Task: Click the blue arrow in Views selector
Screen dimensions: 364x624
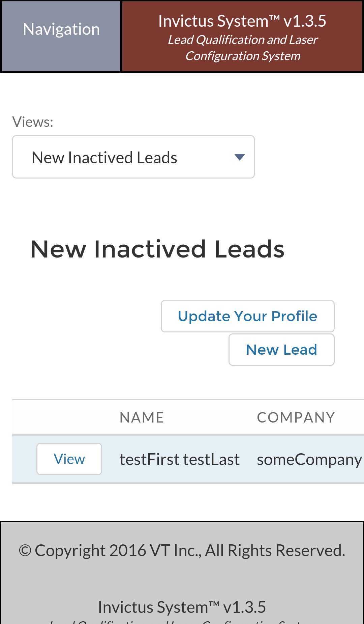Action: 239,157
